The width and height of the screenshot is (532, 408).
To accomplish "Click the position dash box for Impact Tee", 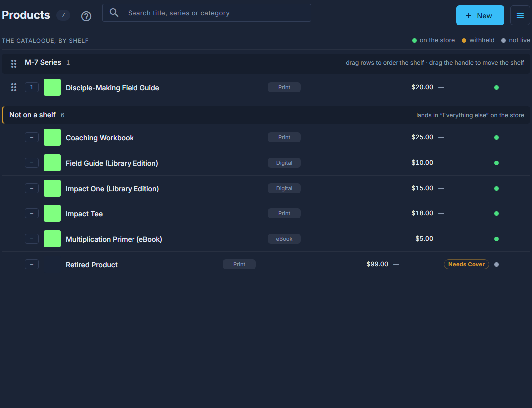I will point(32,213).
